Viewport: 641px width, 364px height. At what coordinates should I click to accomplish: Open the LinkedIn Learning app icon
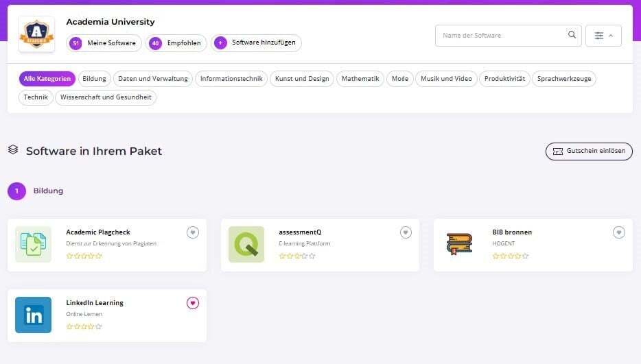tap(33, 315)
